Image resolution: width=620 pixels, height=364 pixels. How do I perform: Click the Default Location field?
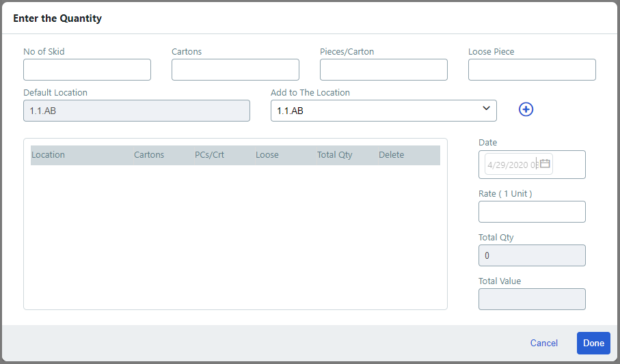(x=137, y=111)
